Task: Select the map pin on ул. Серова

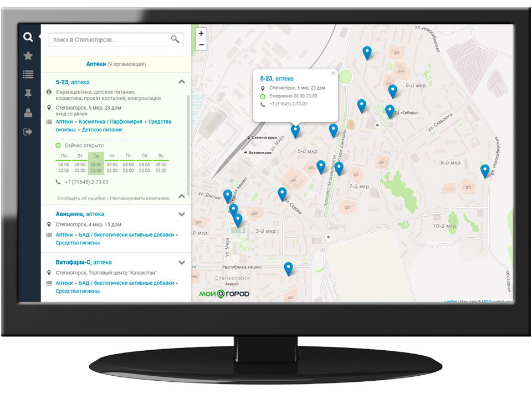Action: (282, 194)
